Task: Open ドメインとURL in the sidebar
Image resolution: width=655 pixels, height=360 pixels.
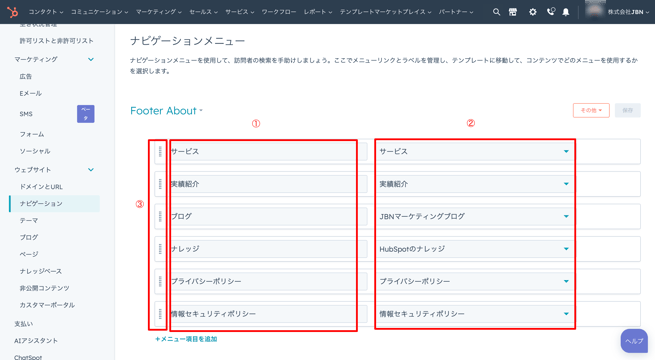Action: click(x=41, y=187)
